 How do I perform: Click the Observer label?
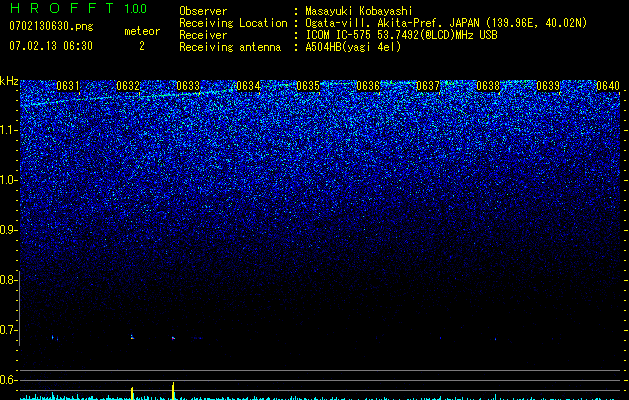(203, 11)
